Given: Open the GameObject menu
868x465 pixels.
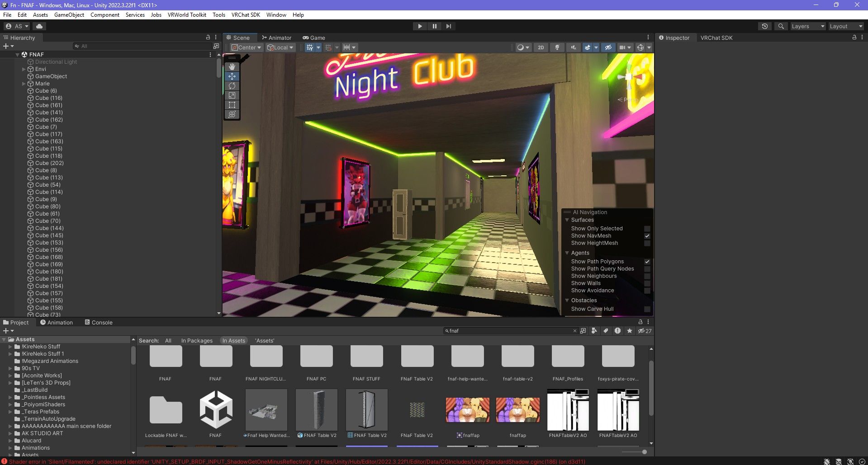Looking at the screenshot, I should coord(69,15).
